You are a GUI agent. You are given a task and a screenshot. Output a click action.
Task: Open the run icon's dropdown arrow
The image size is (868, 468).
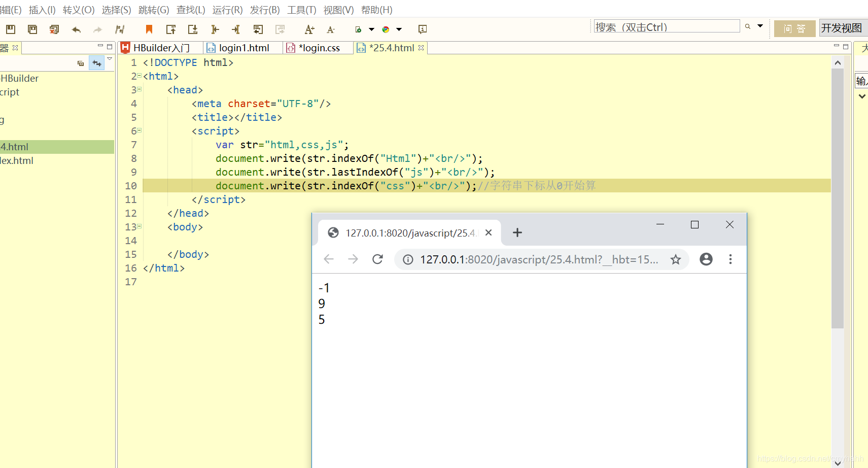(371, 29)
